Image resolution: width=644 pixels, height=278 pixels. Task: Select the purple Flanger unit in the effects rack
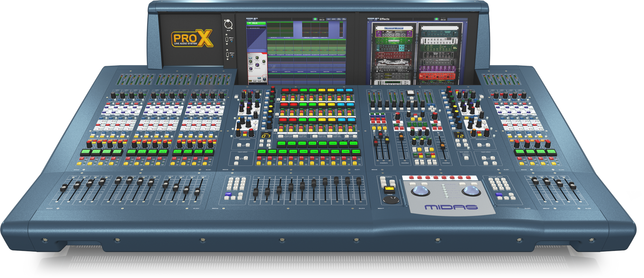394,34
